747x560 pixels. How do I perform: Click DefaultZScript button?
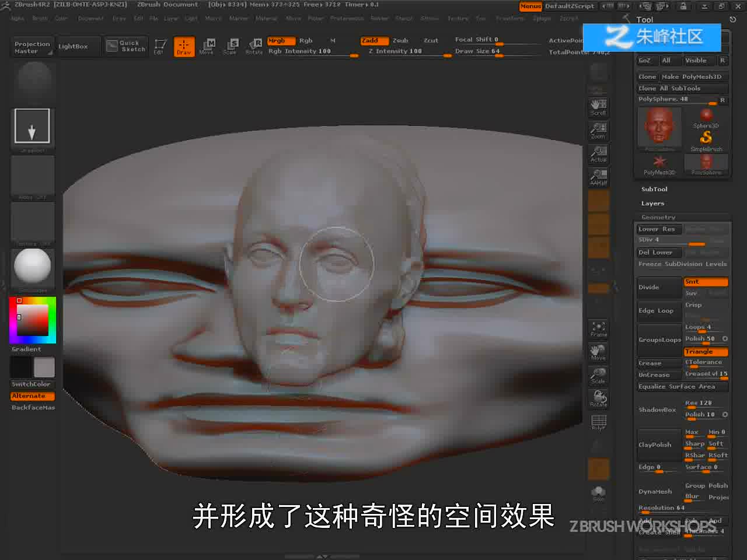(x=570, y=6)
